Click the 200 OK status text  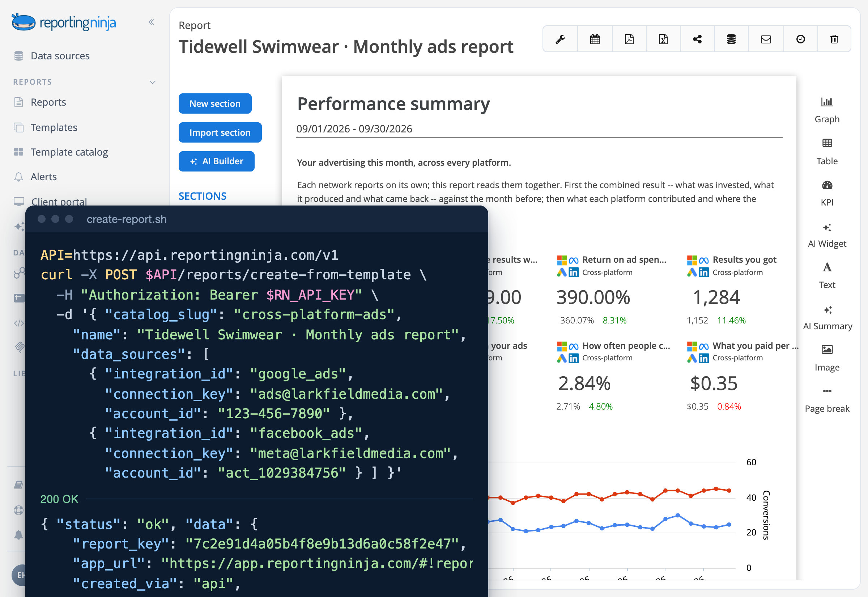coord(59,499)
